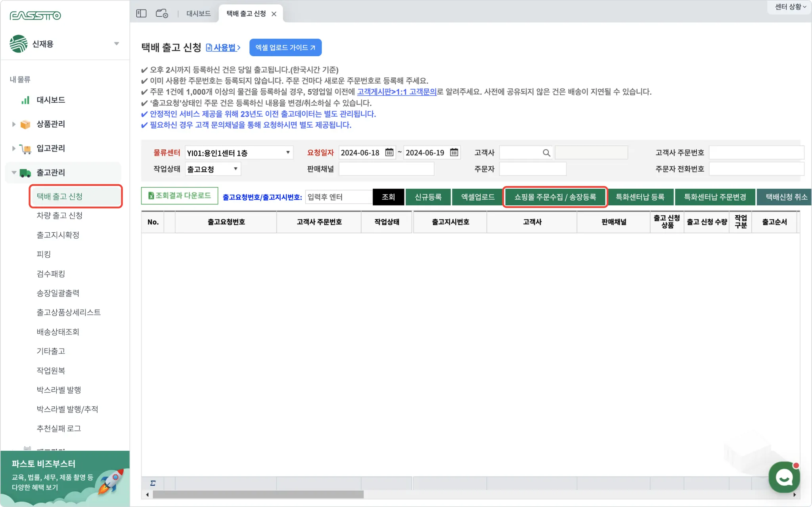This screenshot has height=507, width=812.
Task: Select 차량 출고 신청 menu item
Action: [59, 216]
